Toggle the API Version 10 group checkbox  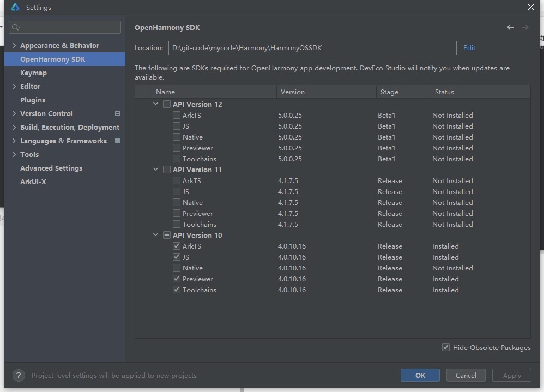167,235
